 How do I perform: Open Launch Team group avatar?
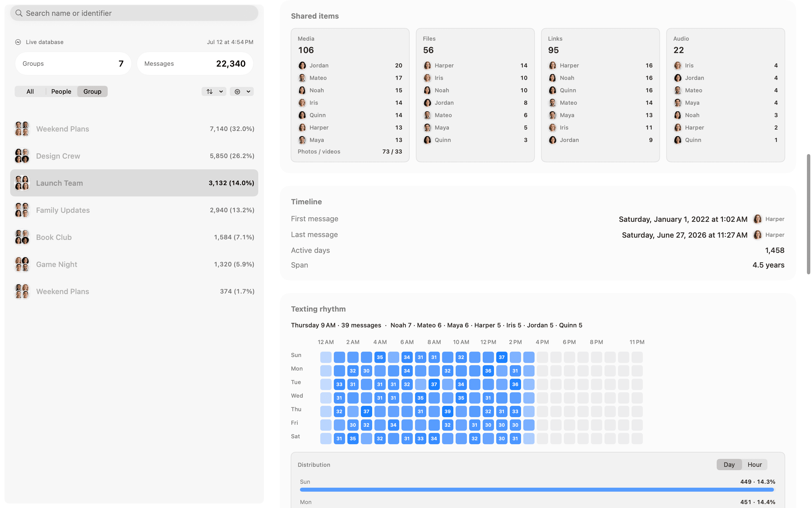coord(22,183)
